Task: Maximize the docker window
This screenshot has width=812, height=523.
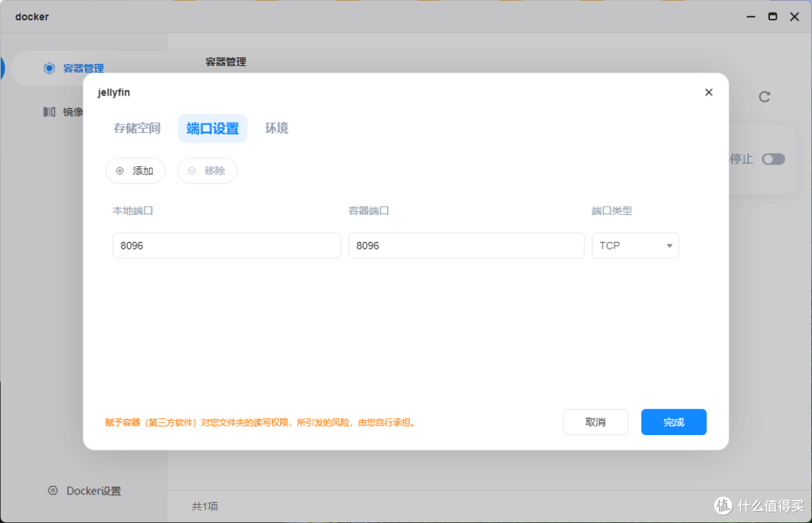Action: (773, 17)
